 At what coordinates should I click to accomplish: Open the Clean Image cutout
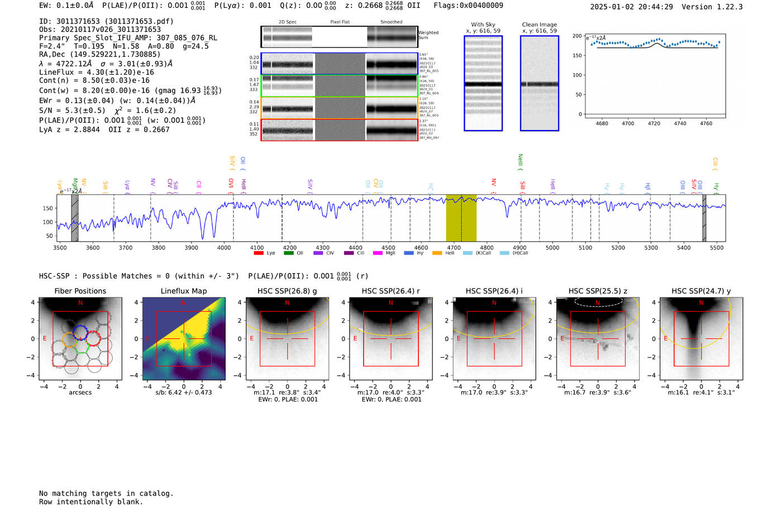point(540,83)
